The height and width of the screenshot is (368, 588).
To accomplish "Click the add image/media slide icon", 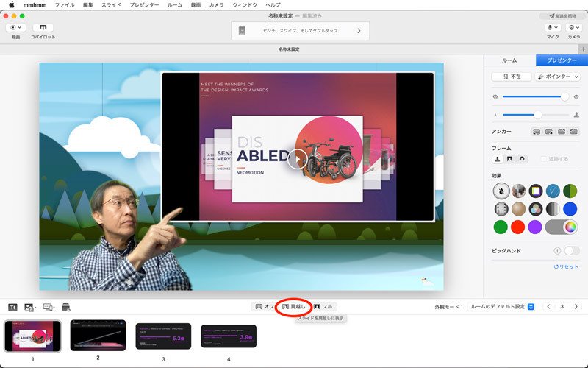I will [x=29, y=307].
